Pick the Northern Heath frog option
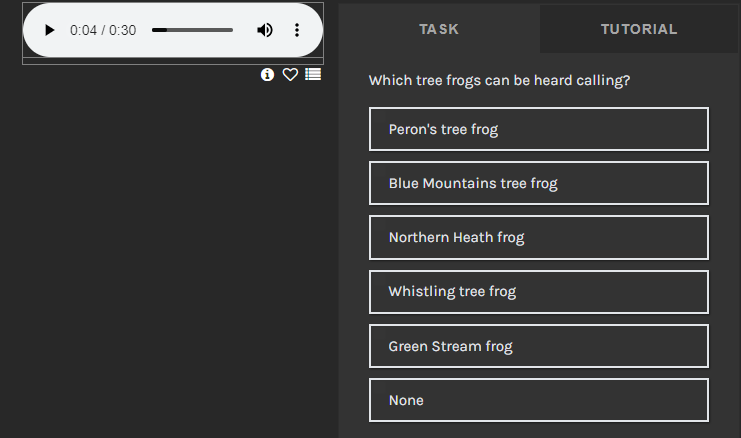Image resolution: width=741 pixels, height=438 pixels. click(538, 237)
